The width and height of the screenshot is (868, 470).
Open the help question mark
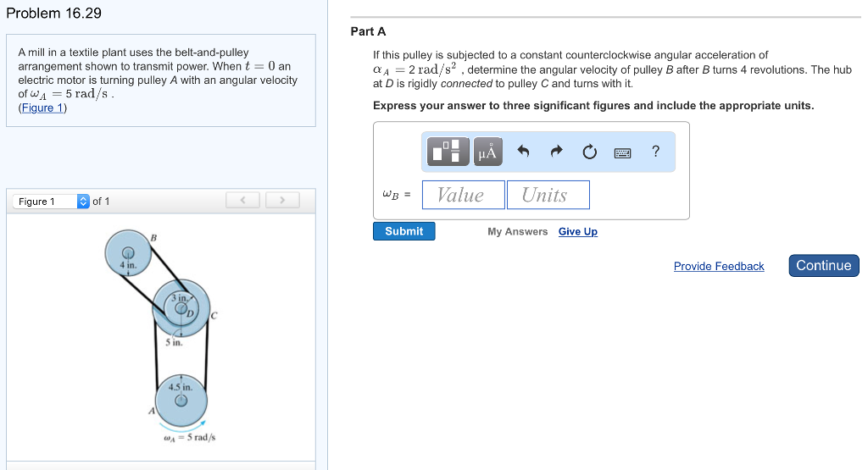click(x=655, y=152)
